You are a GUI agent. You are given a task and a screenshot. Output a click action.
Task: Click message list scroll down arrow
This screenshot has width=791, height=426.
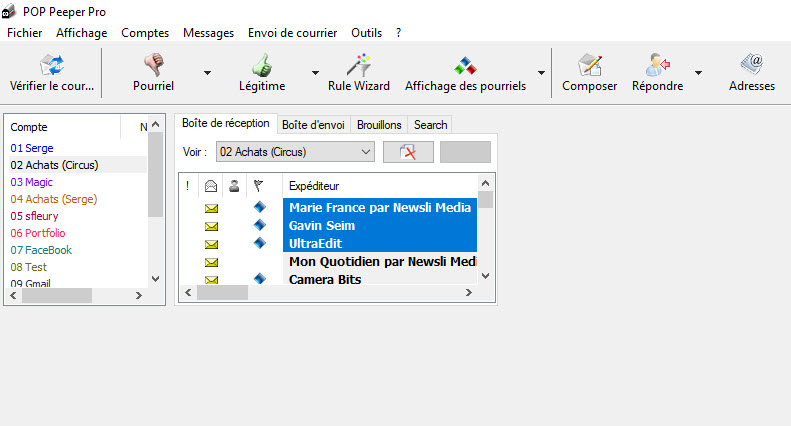[485, 276]
